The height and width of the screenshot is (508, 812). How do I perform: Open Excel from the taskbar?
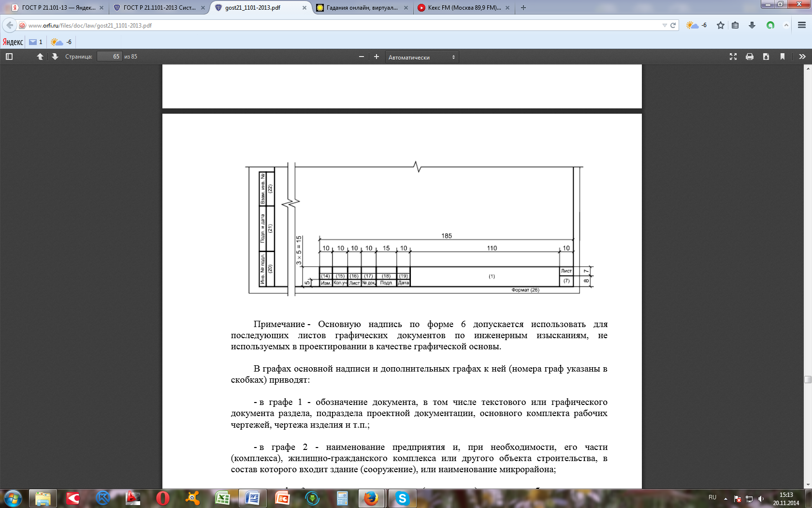tap(222, 498)
